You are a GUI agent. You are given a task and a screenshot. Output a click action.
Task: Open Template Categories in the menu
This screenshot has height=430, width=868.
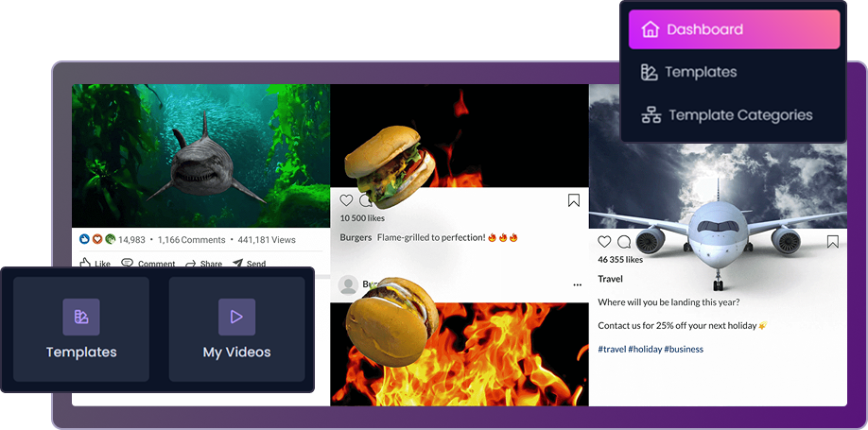[739, 115]
